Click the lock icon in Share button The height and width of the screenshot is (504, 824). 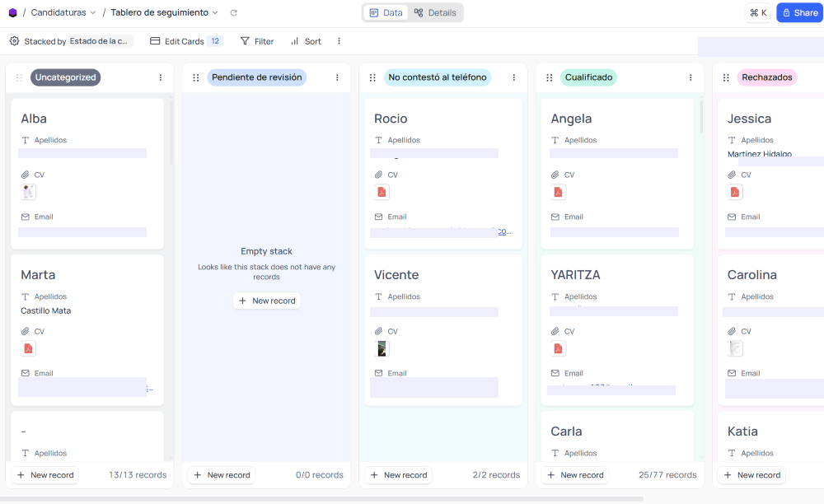787,13
